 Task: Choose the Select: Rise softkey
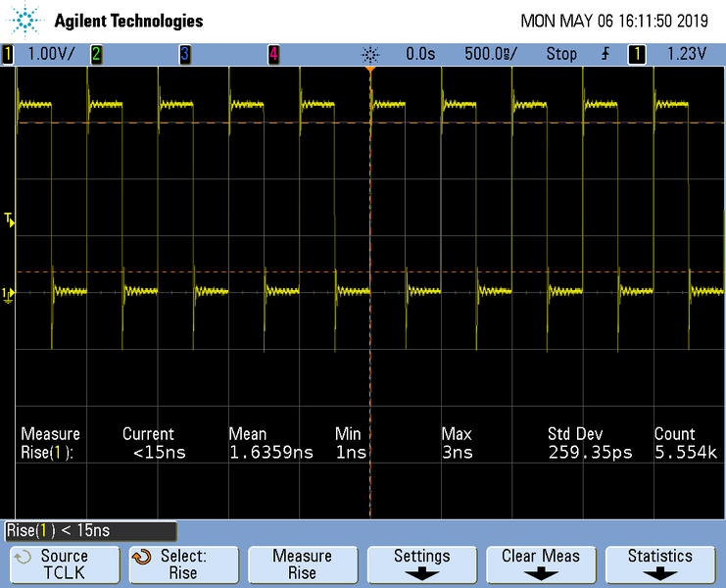pyautogui.click(x=182, y=564)
